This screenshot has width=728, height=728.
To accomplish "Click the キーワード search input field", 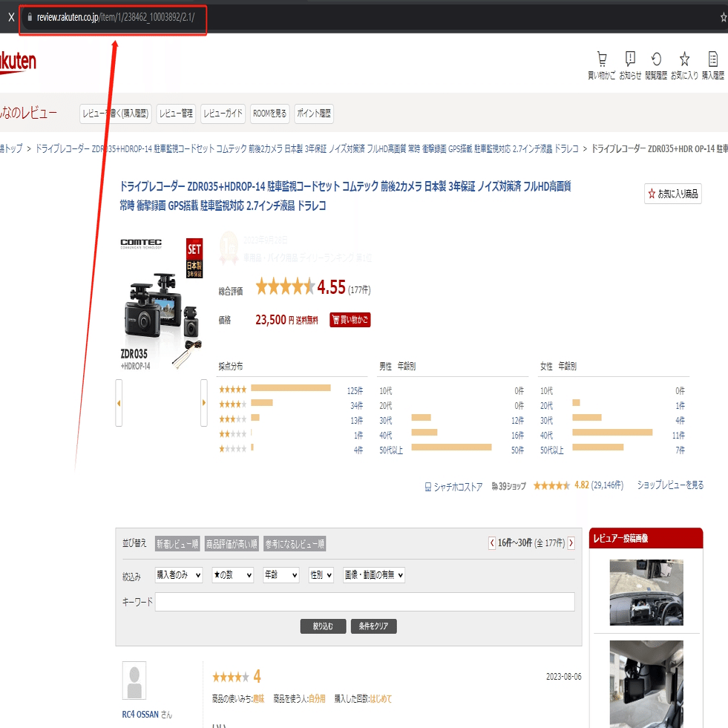I will (364, 602).
